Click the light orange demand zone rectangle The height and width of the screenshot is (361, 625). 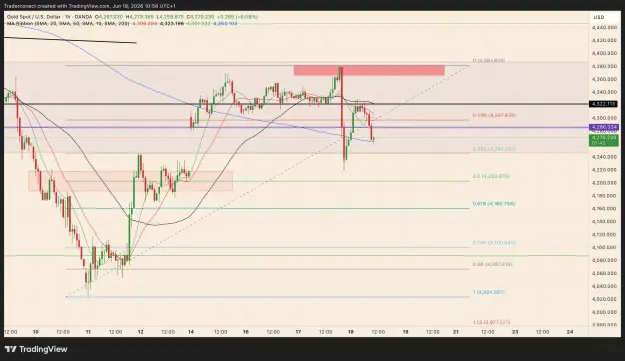(130, 181)
